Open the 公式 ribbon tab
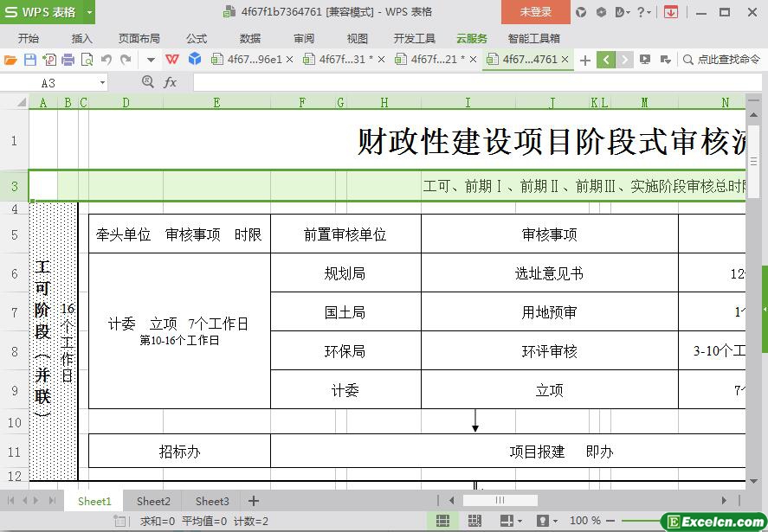The image size is (768, 532). [x=197, y=38]
